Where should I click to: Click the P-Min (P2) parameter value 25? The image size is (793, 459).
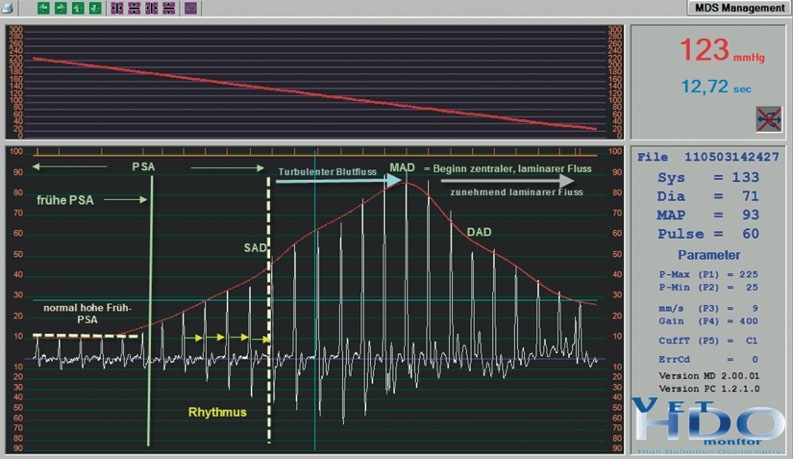tap(749, 288)
